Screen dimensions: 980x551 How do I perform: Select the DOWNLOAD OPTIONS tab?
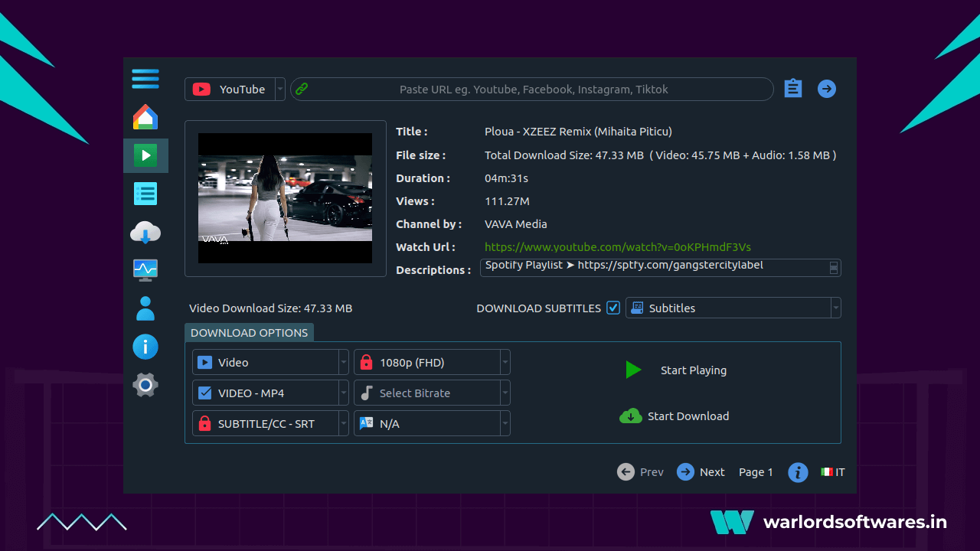[249, 333]
